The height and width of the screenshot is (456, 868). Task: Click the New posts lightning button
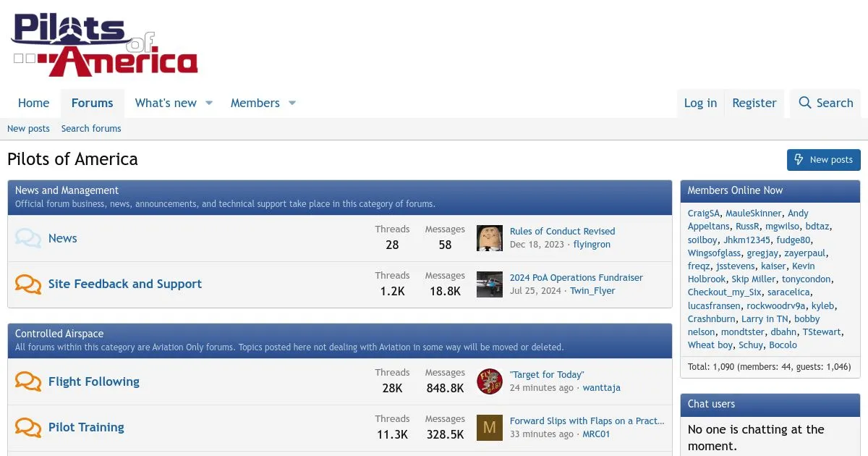click(824, 160)
